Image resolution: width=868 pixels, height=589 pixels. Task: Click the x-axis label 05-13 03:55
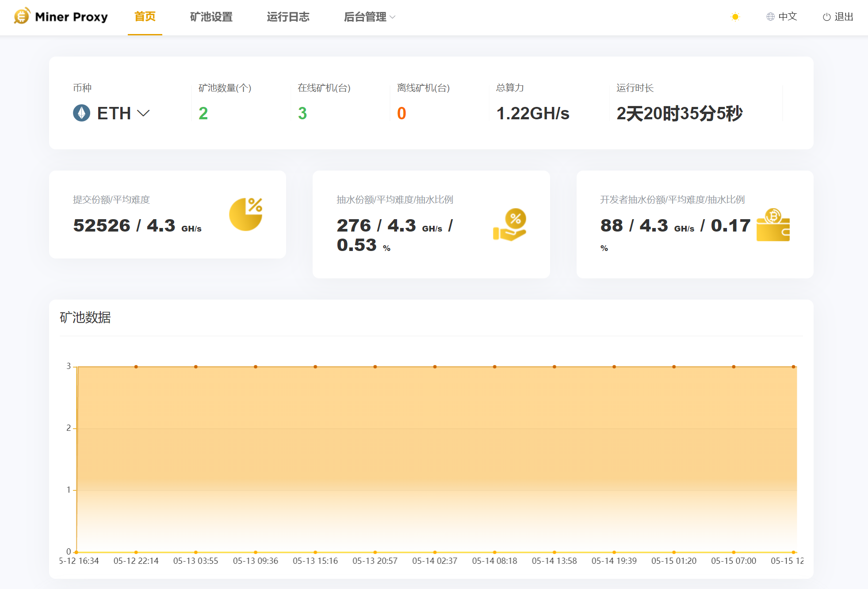point(196,561)
